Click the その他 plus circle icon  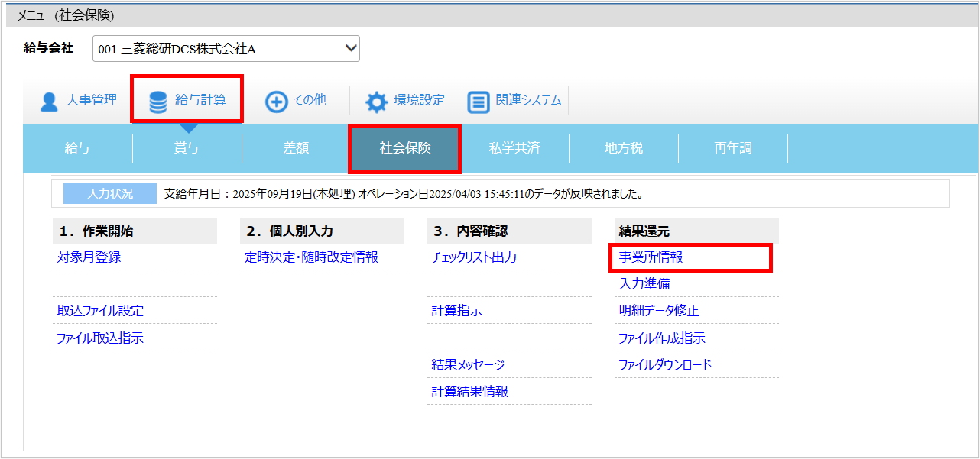click(276, 102)
